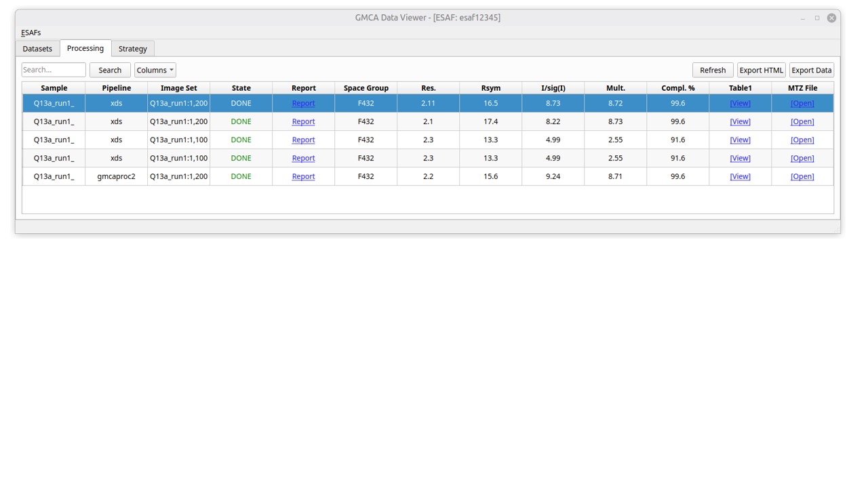Open the ESAFs menu
Viewport: 868px width, 488px height.
click(x=31, y=33)
